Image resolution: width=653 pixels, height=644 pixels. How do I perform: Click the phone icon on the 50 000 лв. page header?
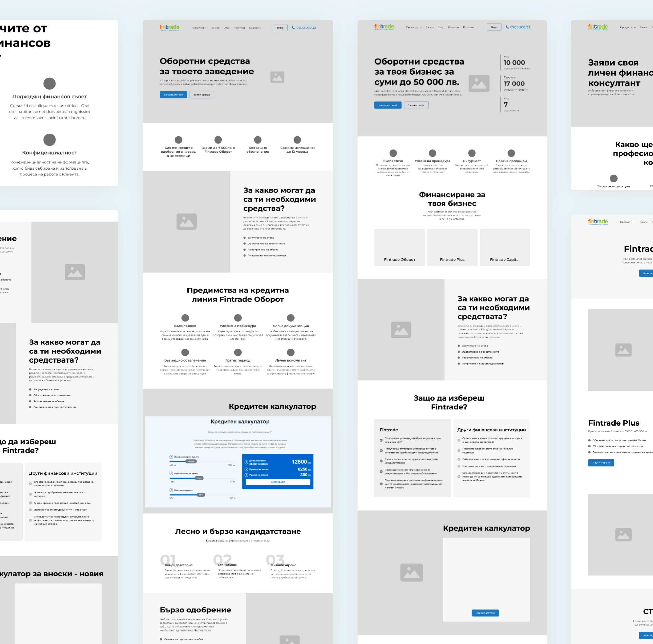click(x=507, y=27)
